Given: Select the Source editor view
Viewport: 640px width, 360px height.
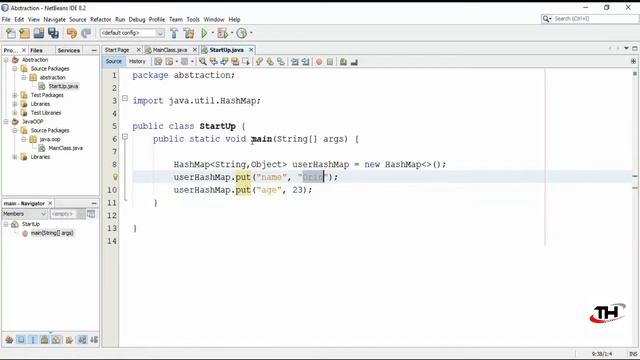Looking at the screenshot, I should (113, 61).
